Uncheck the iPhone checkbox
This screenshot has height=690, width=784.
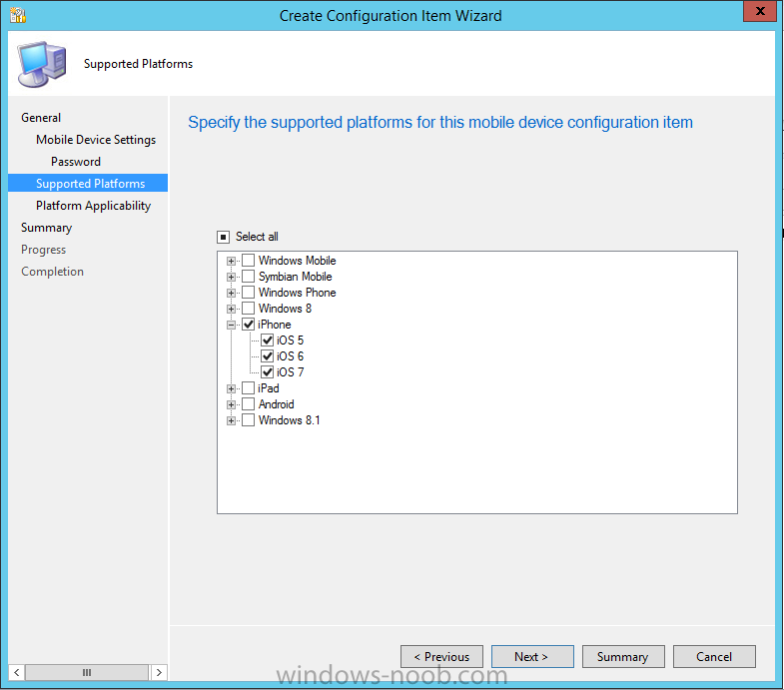pos(248,324)
